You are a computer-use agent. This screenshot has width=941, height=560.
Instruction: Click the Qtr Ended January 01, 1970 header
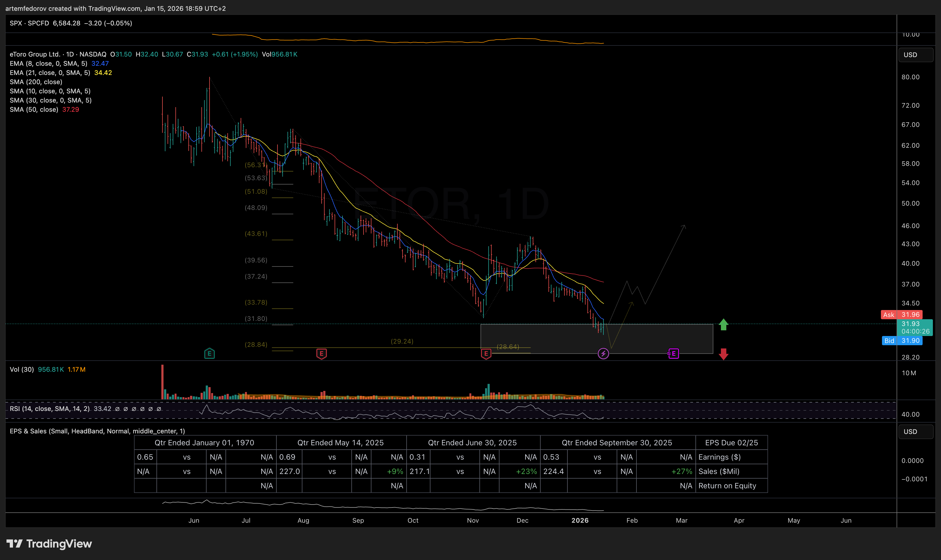[204, 443]
